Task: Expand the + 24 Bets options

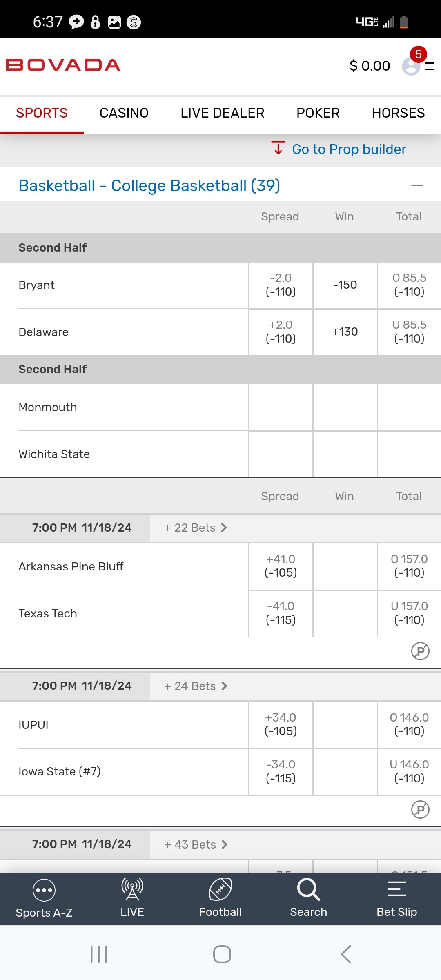Action: [x=195, y=686]
